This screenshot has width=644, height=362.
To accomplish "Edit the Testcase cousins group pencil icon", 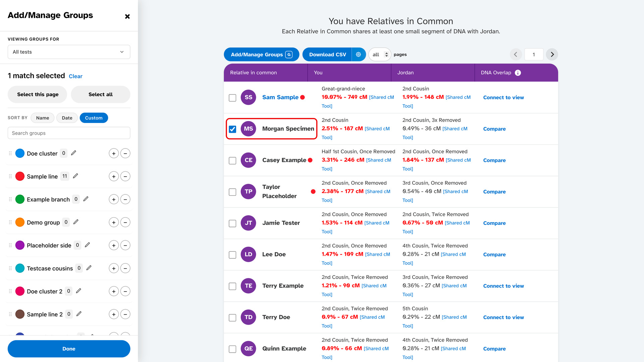I will click(x=89, y=268).
